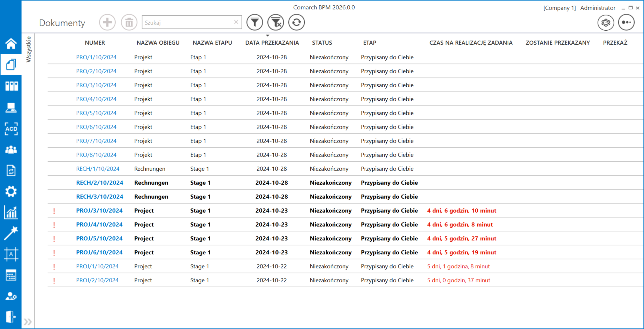This screenshot has width=644, height=329.
Task: Sort by NUMER column header
Action: [95, 43]
